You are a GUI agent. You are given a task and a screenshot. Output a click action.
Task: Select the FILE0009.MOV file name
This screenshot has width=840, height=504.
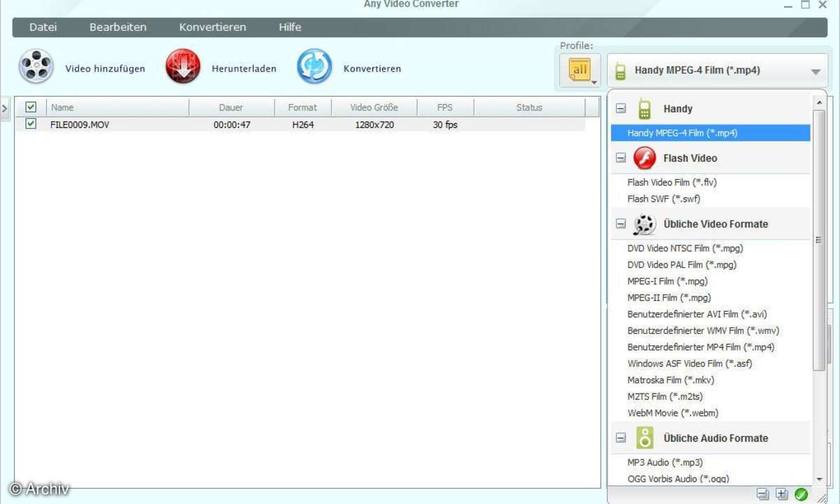[80, 125]
